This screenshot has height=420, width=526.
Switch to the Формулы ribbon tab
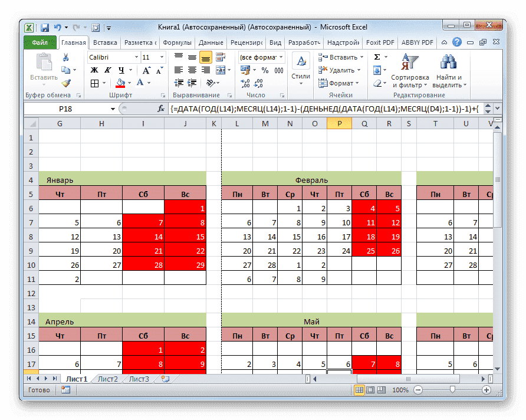pyautogui.click(x=177, y=42)
